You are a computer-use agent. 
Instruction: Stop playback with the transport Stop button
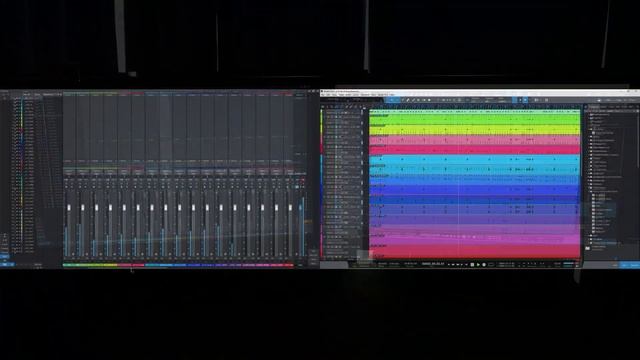pyautogui.click(x=472, y=264)
